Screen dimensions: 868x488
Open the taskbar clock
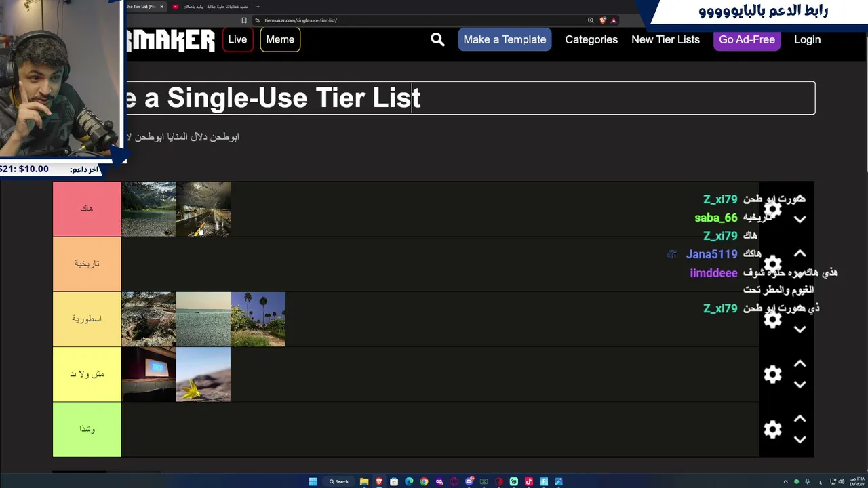coord(856,481)
